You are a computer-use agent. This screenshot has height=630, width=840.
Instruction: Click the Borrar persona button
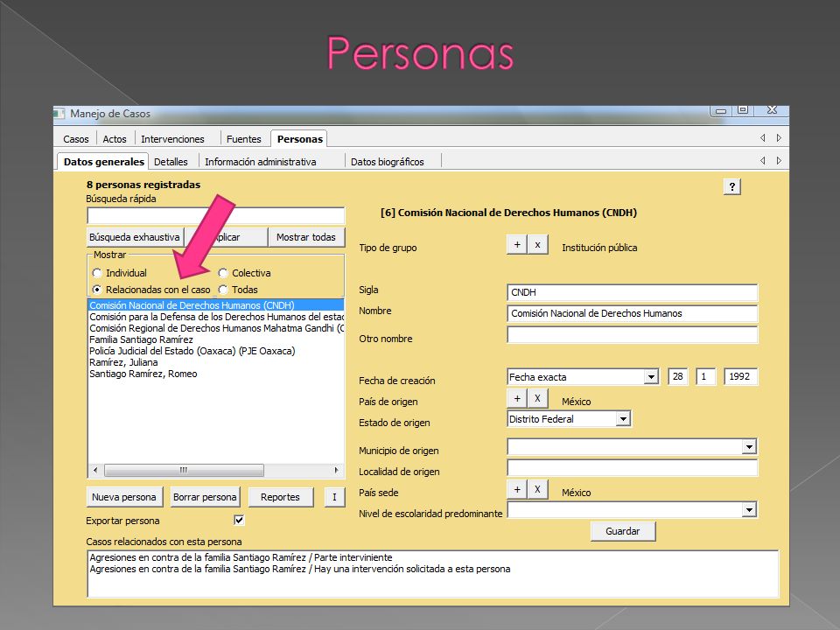pyautogui.click(x=205, y=497)
